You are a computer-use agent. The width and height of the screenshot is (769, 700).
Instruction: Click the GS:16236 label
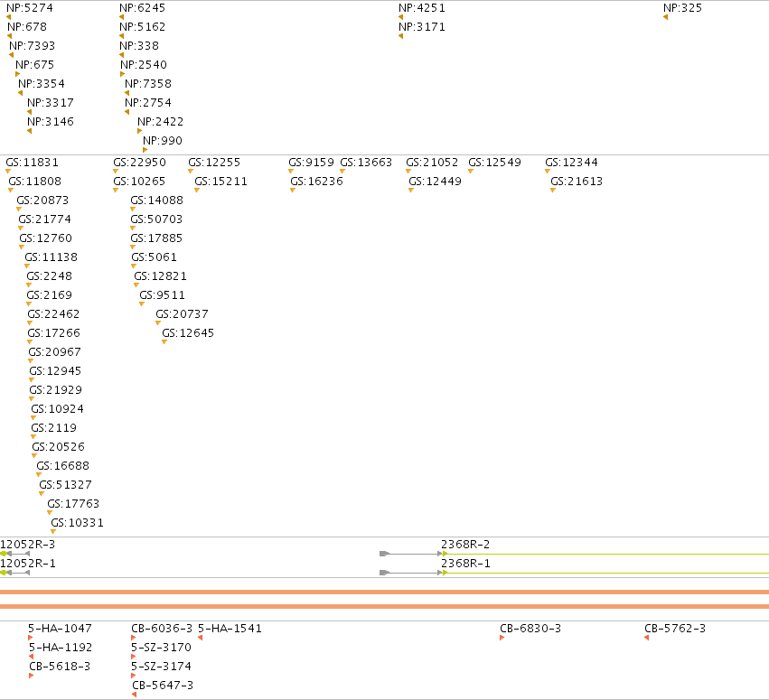coord(317,182)
